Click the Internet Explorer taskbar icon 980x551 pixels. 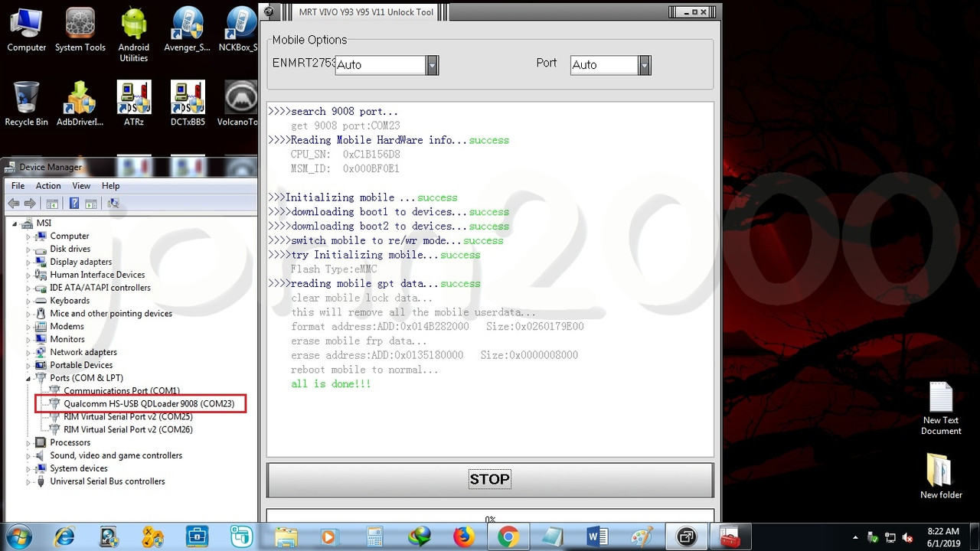64,537
